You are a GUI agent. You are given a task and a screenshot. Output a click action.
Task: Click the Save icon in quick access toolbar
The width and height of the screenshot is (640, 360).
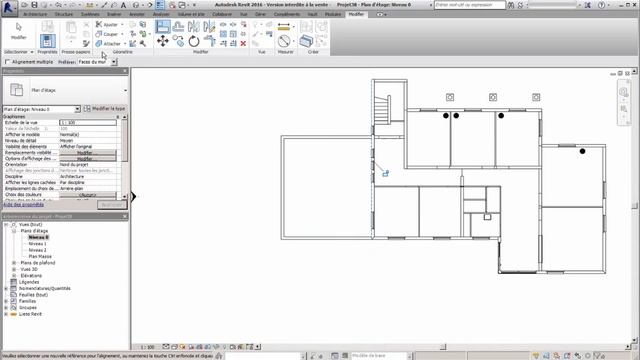(34, 5)
